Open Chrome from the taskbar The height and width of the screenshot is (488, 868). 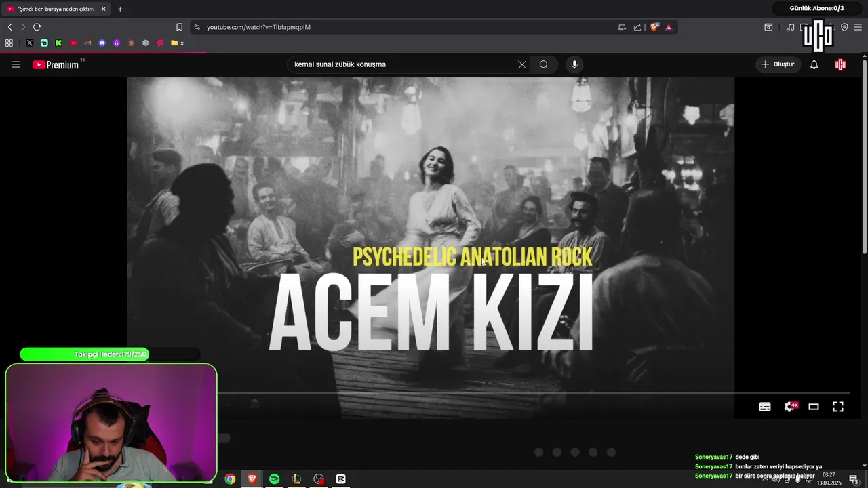(230, 479)
